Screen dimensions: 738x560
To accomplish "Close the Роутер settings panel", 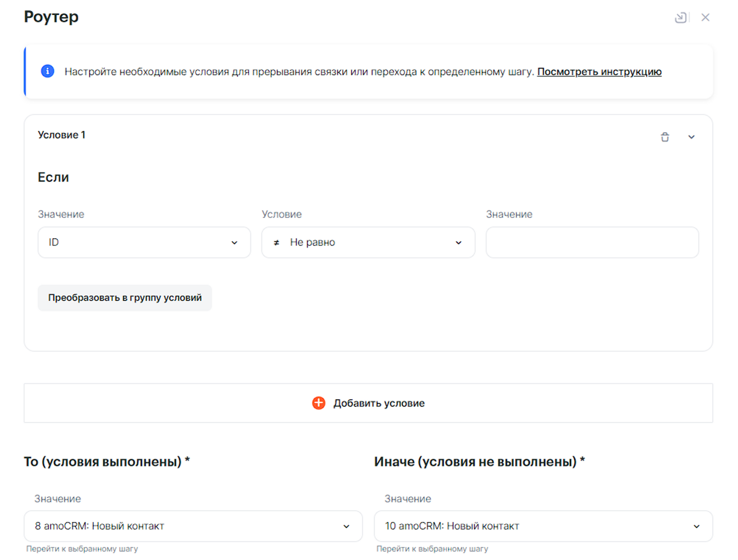I will pyautogui.click(x=705, y=18).
